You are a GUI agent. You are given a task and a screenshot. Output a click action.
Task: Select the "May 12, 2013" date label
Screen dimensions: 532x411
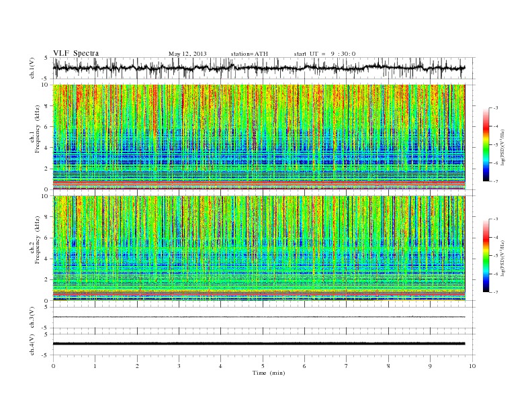coord(187,54)
